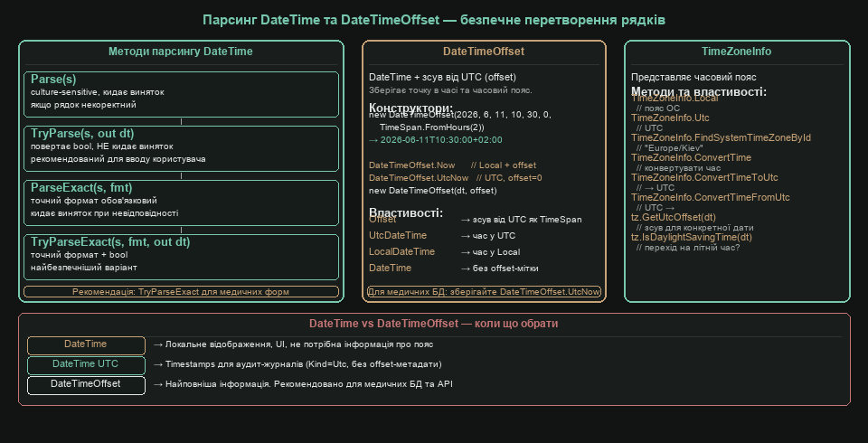The height and width of the screenshot is (443, 868).
Task: Click text 'culture-sensitive, кидає виняток'
Action: point(98,92)
